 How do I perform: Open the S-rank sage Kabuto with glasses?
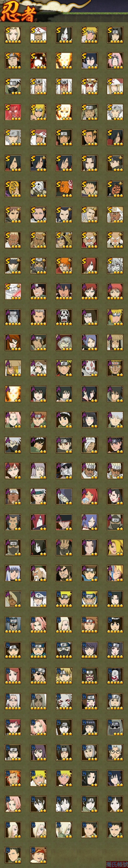tap(115, 266)
